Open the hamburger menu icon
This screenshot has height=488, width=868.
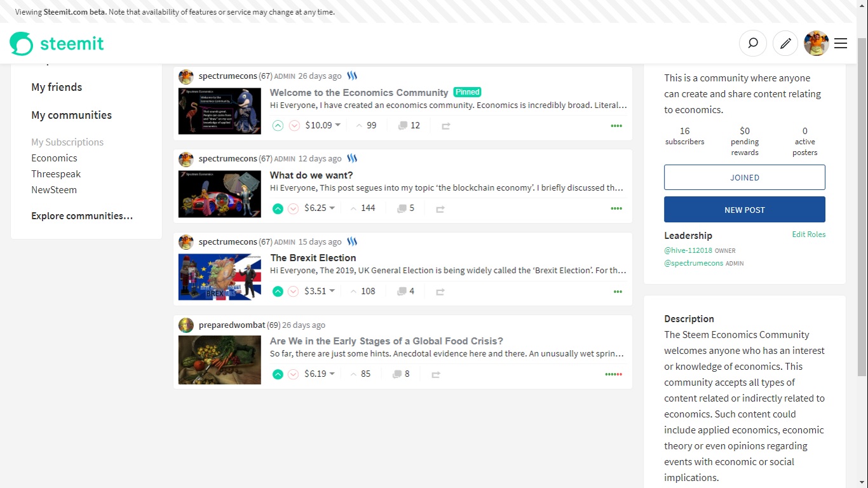pyautogui.click(x=841, y=43)
